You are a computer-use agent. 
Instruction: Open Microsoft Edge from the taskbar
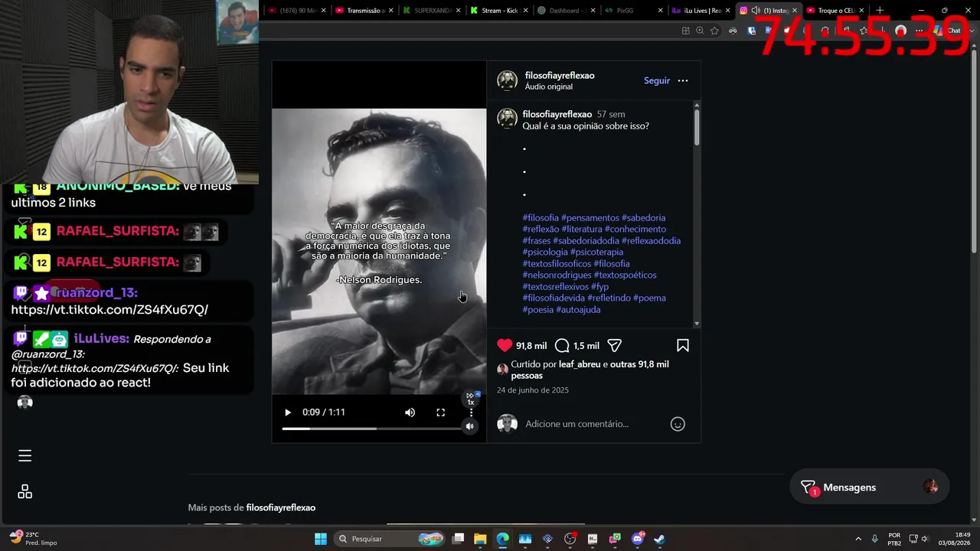click(502, 539)
